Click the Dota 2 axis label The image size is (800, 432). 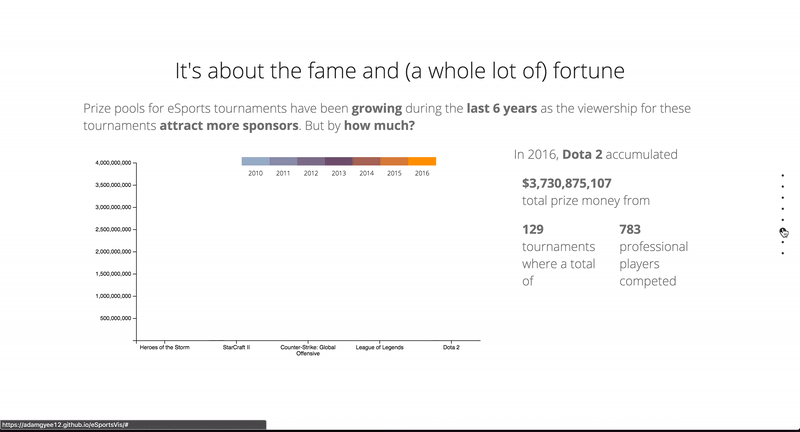pos(452,347)
